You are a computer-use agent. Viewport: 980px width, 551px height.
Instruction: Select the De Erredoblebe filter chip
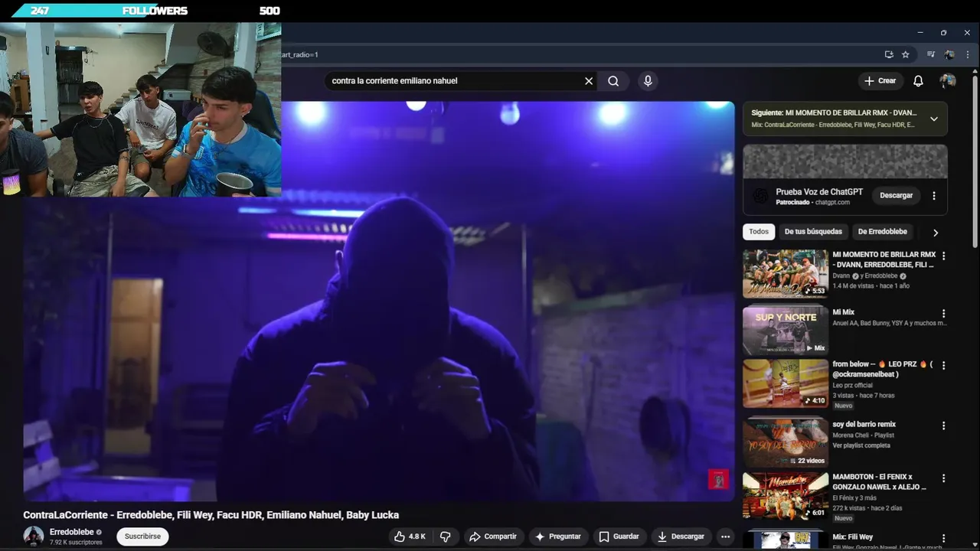pyautogui.click(x=882, y=232)
